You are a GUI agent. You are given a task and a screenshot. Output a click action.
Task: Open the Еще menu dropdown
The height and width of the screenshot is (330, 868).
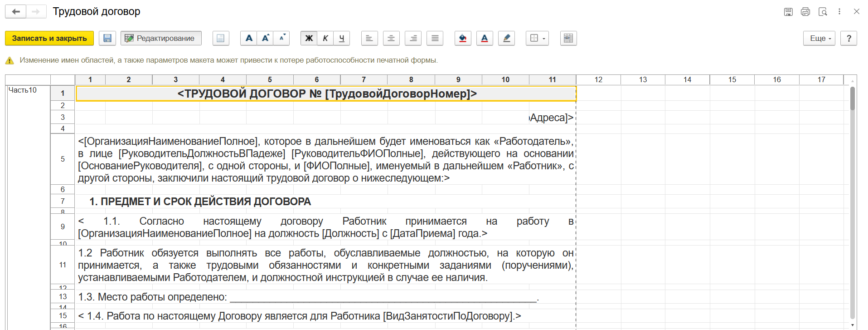820,38
